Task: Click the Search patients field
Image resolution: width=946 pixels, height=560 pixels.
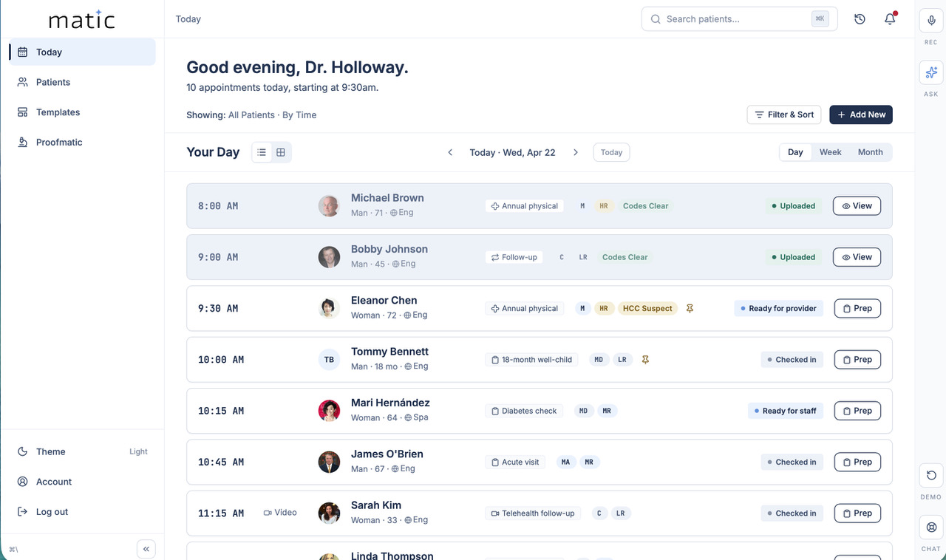Action: [x=739, y=19]
